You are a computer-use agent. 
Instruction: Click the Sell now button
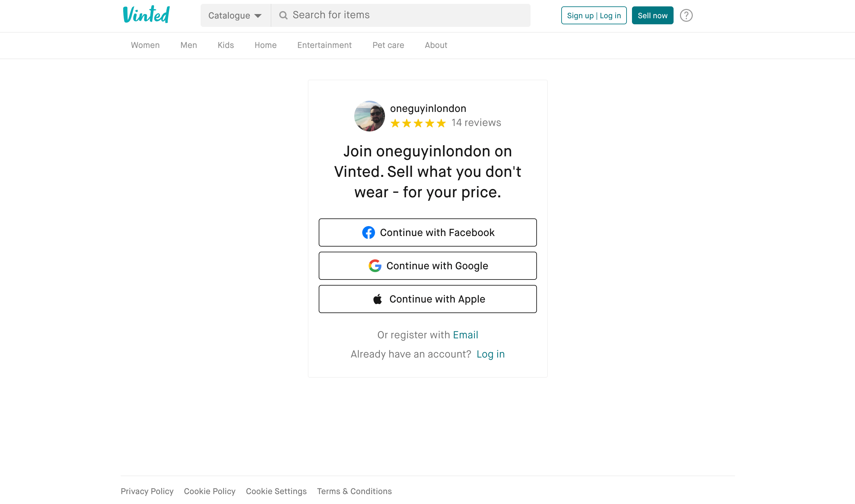[x=652, y=15]
